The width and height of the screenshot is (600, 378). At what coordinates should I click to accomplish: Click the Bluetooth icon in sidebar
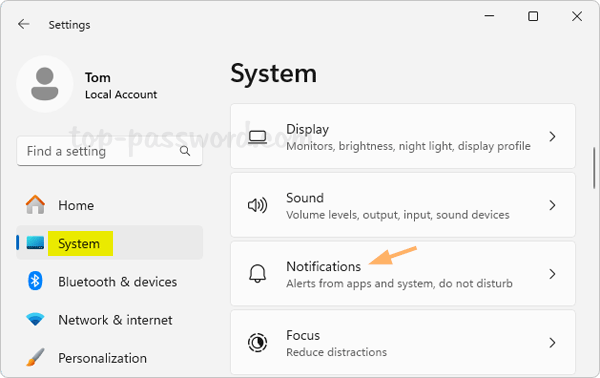tap(35, 281)
